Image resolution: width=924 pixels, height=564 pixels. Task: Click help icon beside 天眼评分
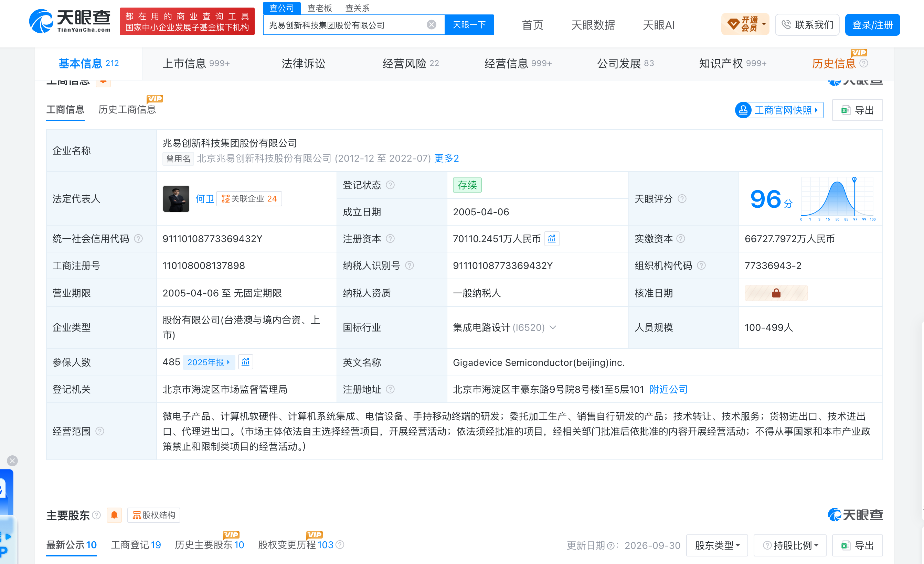click(x=682, y=199)
